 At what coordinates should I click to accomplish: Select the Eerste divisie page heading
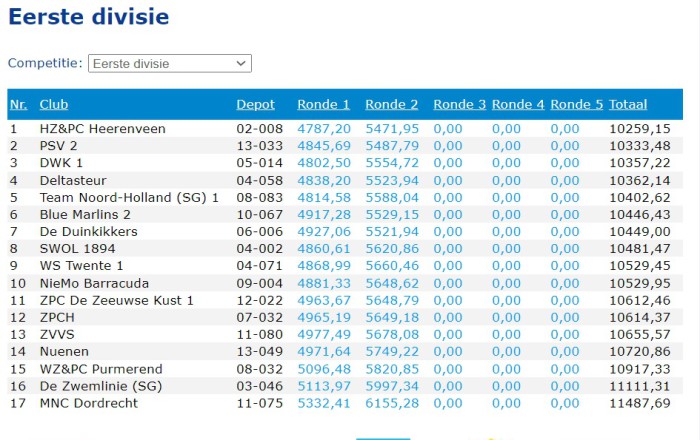(x=88, y=17)
